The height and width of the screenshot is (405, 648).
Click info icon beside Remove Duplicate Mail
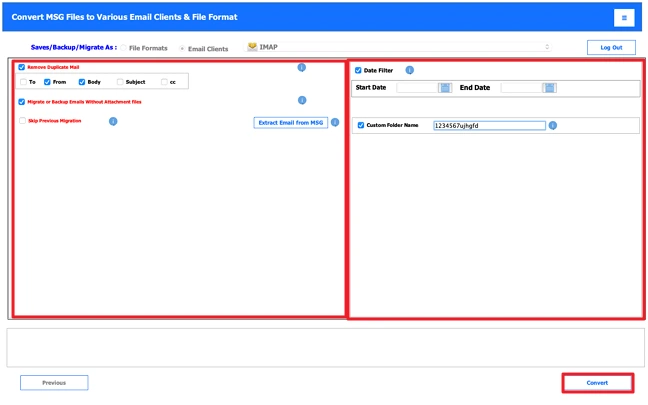[x=302, y=67]
